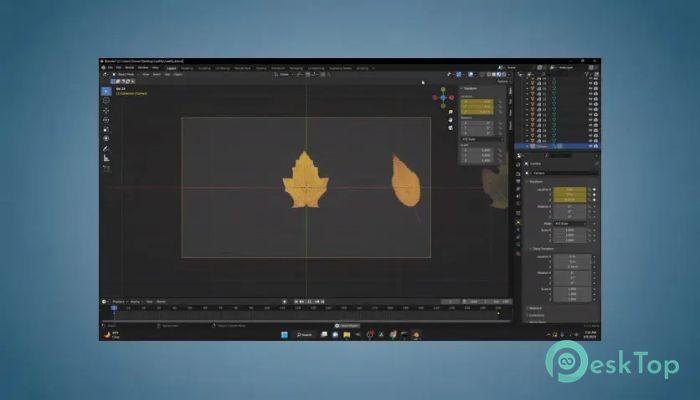Open the Object properties tab icon
700x400 pixels.
[518, 222]
